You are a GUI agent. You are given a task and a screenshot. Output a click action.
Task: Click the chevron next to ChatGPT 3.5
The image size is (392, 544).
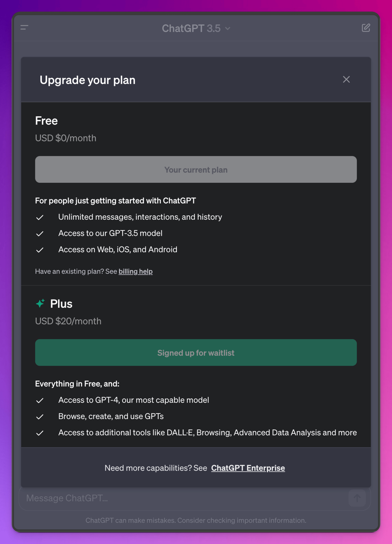tap(228, 29)
